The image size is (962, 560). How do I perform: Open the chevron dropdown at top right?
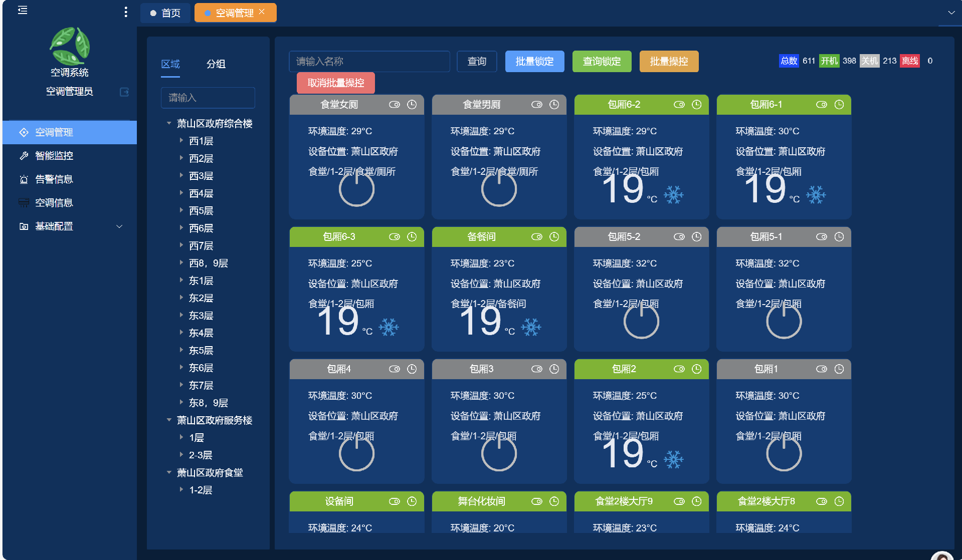(x=951, y=12)
